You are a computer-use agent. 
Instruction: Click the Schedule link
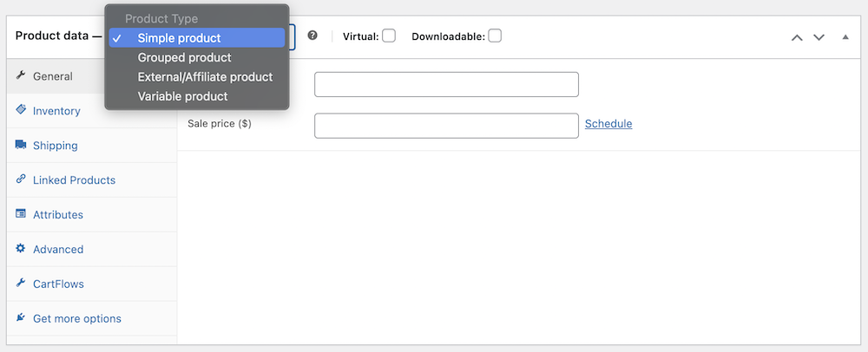pos(608,124)
